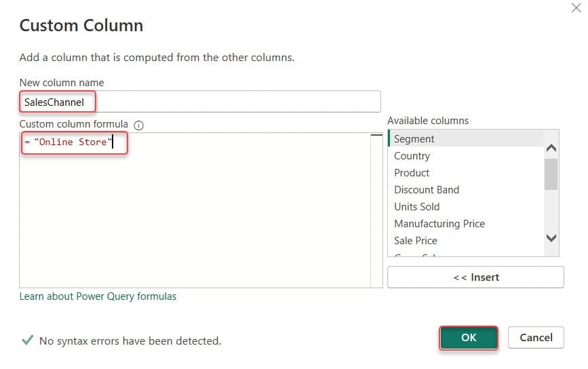Select Units Sold in Available columns
The height and width of the screenshot is (369, 588).
(x=466, y=207)
